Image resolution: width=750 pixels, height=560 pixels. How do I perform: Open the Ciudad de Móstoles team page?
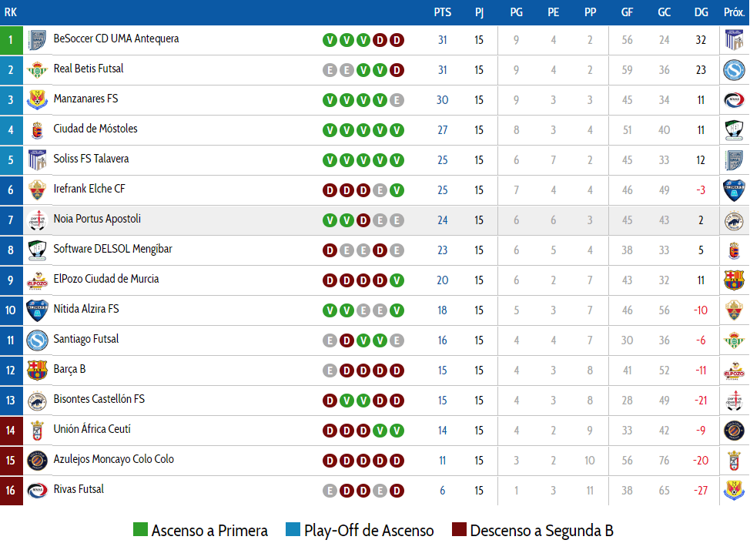click(95, 129)
